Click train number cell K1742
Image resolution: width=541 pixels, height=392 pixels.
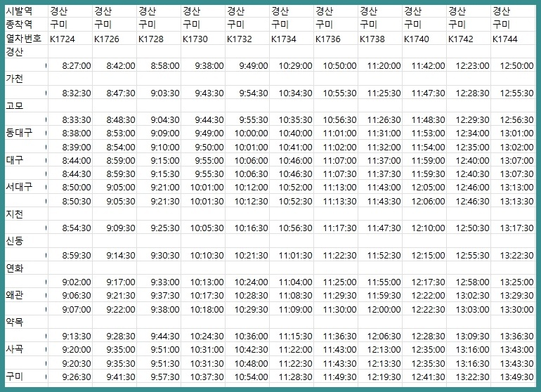pyautogui.click(x=468, y=39)
